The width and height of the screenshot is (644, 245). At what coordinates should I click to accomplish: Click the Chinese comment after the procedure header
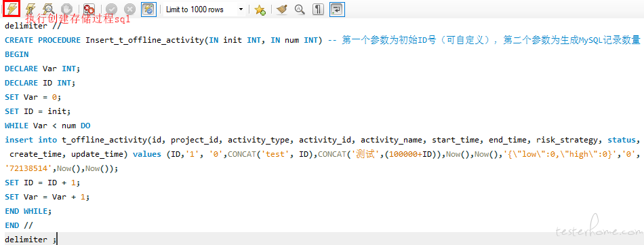coord(485,40)
